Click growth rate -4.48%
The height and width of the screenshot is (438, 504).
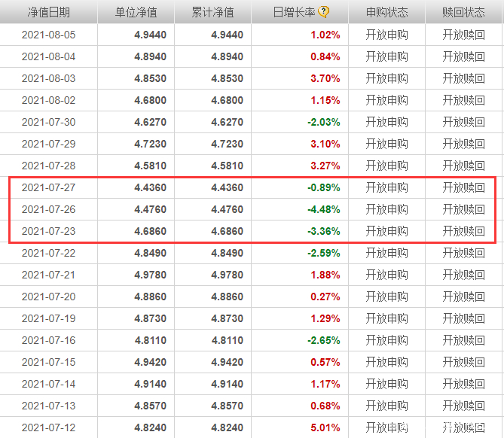(324, 209)
